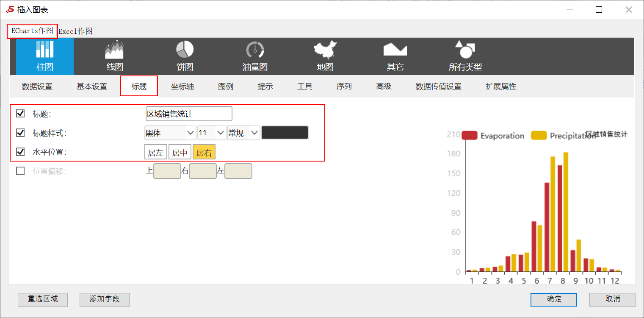The height and width of the screenshot is (318, 644).
Task: Confirm with the 确定 button
Action: pos(554,299)
